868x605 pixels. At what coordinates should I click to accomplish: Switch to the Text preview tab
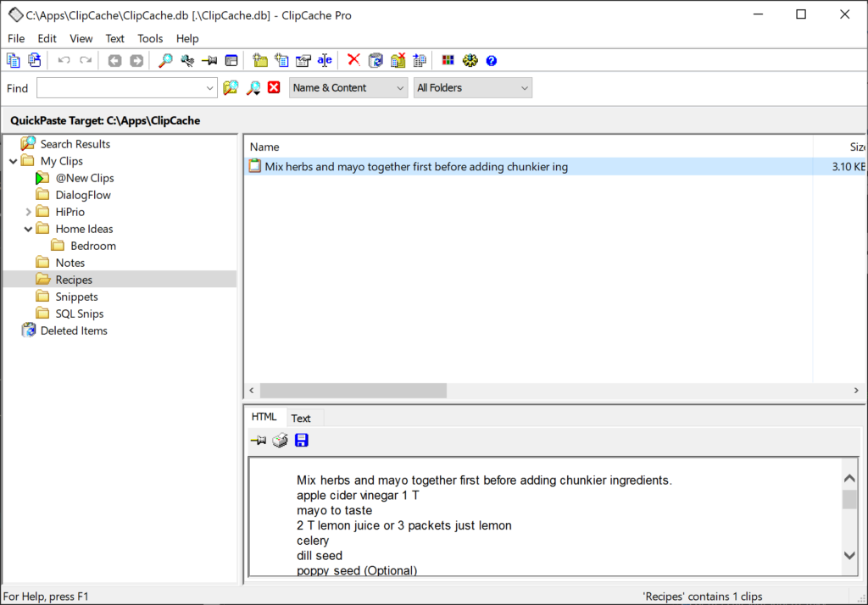coord(301,419)
